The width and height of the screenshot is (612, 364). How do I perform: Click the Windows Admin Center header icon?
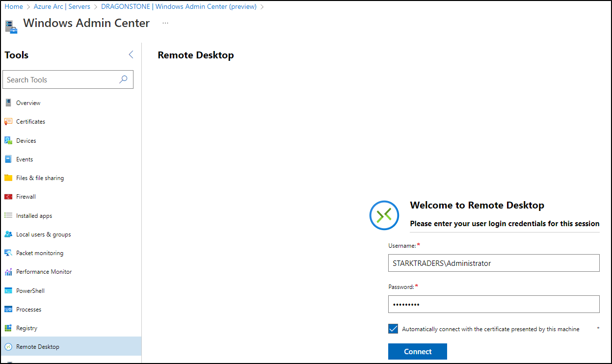click(11, 26)
